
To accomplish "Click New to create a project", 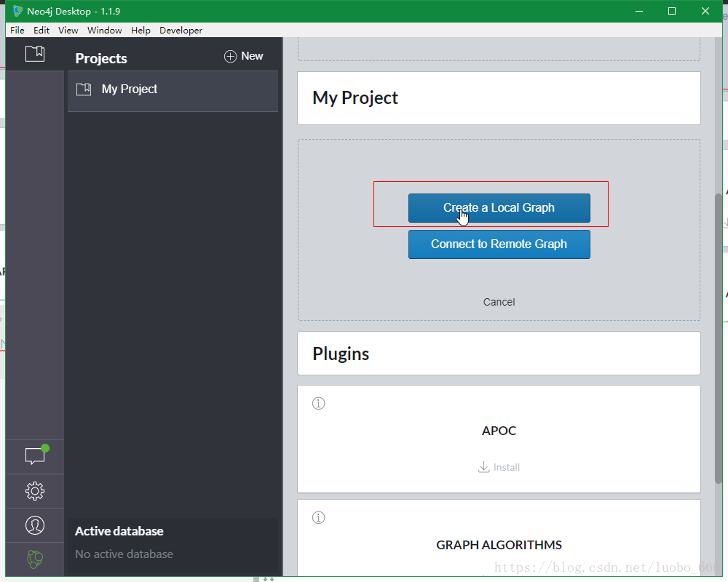I will pyautogui.click(x=252, y=56).
